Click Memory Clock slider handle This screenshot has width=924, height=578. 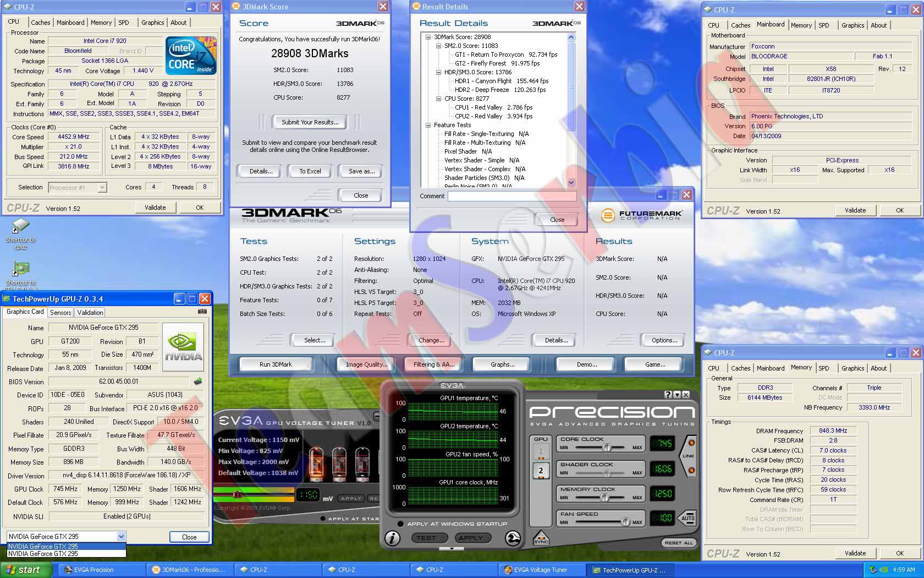click(604, 497)
